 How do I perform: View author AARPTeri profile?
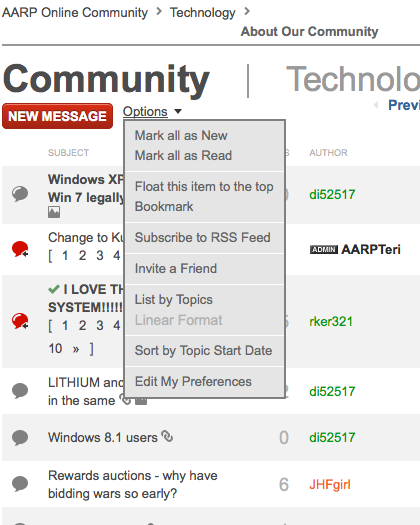pyautogui.click(x=371, y=249)
